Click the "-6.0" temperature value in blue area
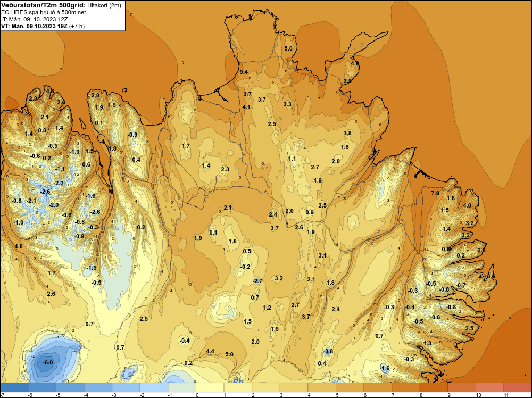The image size is (532, 398). click(48, 362)
